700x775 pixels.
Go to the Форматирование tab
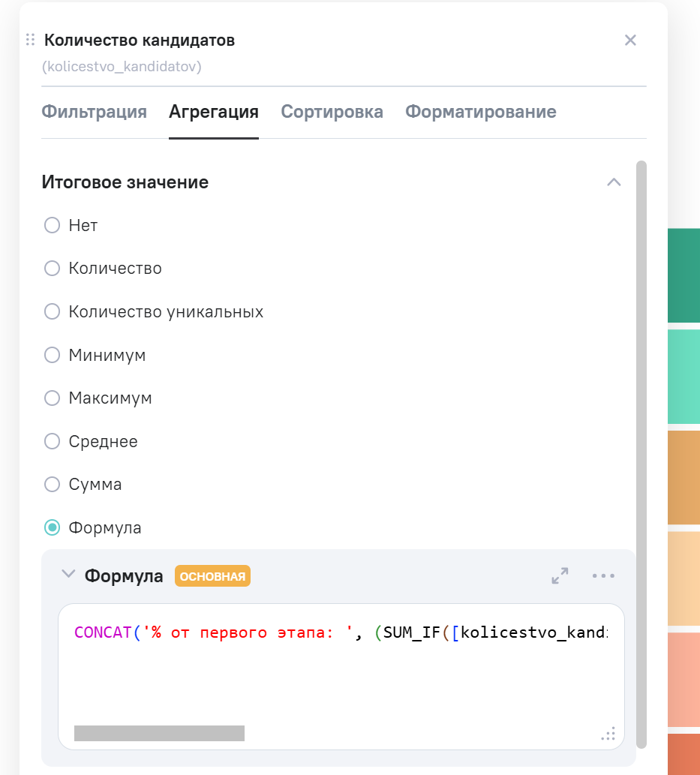pos(480,112)
